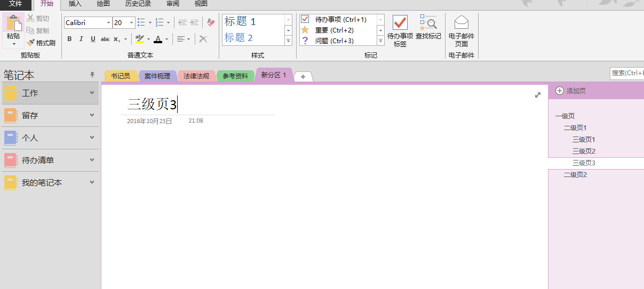Click the delete X icon in the ribbon
Image resolution: width=644 pixels, height=289 pixels.
tap(203, 39)
